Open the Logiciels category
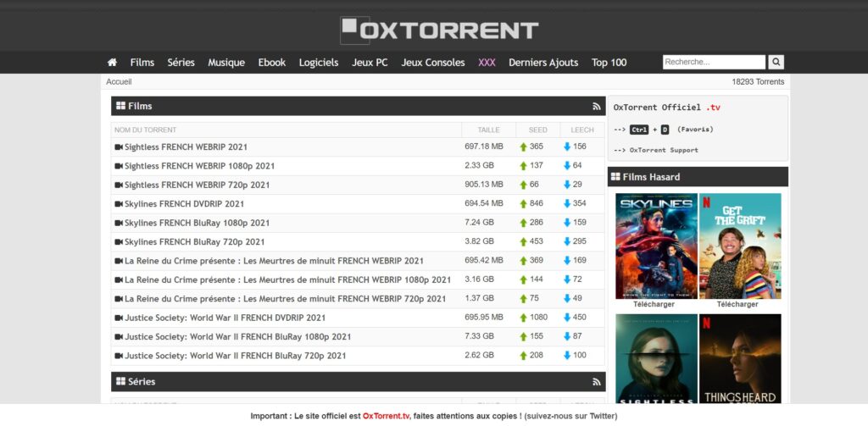 [319, 63]
